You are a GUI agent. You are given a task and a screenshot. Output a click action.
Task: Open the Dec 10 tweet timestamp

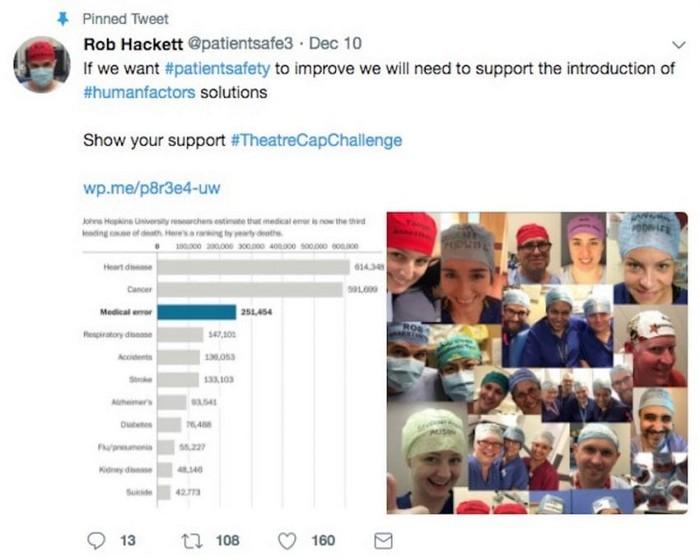click(335, 44)
